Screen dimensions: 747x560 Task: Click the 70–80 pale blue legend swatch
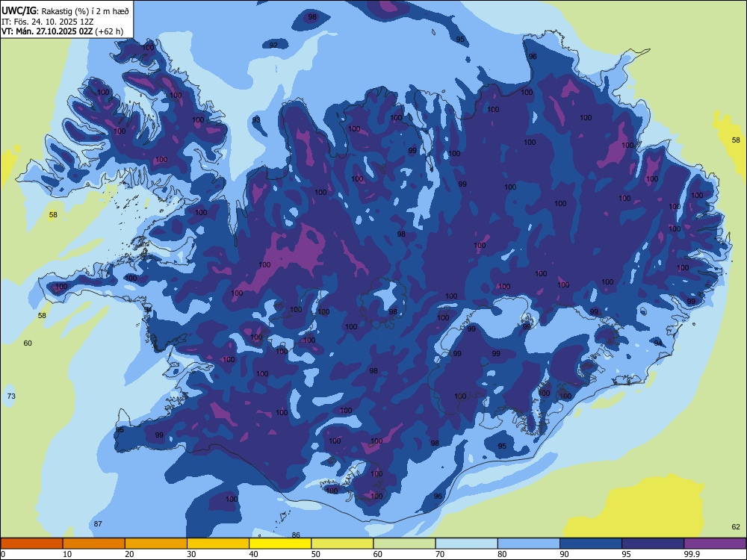466,544
